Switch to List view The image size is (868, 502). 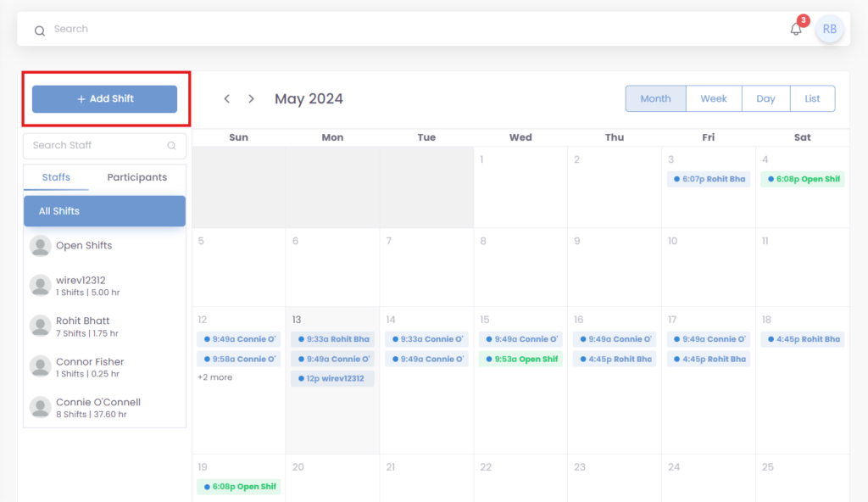(812, 98)
